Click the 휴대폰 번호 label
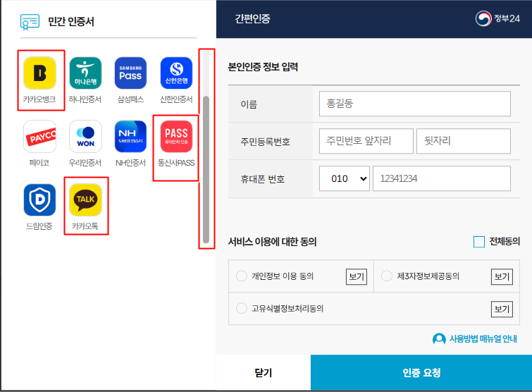Screen dimensions: 532x392 [262, 179]
